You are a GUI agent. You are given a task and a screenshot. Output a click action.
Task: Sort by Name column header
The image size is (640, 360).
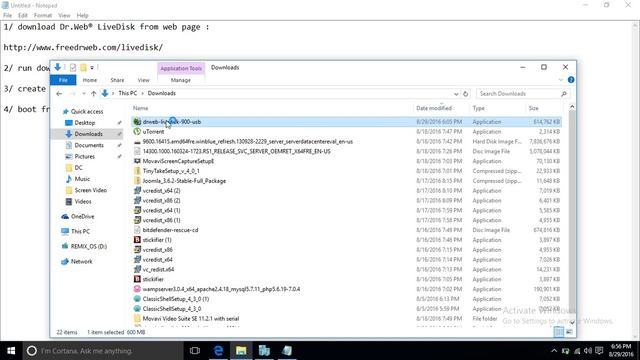140,108
